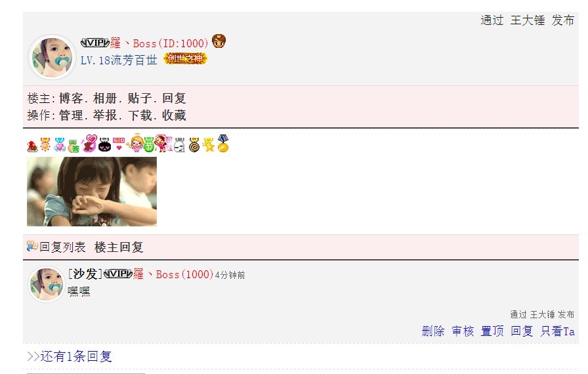Click the yellow star medal icon
This screenshot has height=374, width=588.
click(209, 144)
